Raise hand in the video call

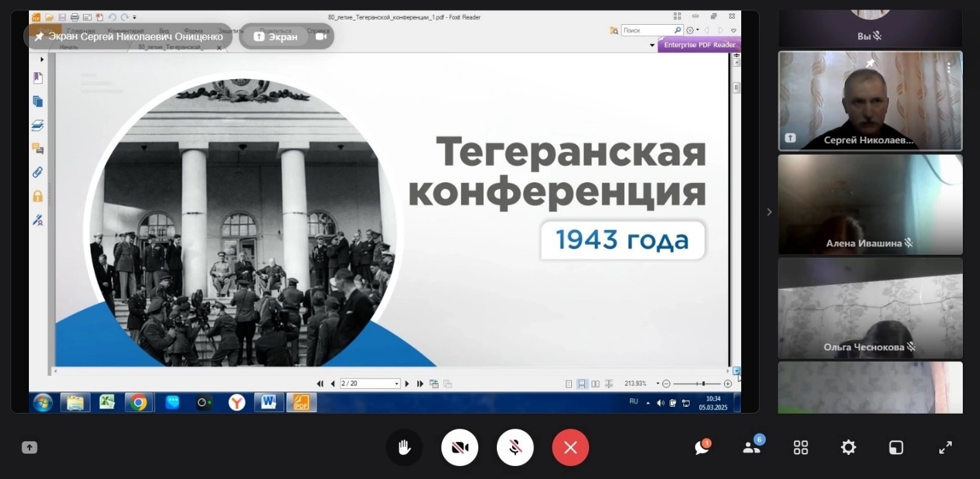click(x=404, y=448)
